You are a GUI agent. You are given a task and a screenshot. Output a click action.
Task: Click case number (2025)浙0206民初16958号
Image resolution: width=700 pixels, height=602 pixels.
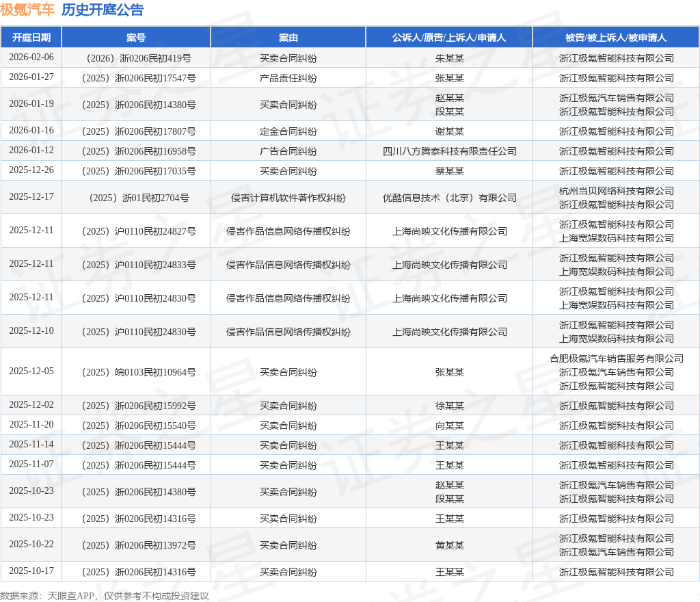pyautogui.click(x=136, y=151)
